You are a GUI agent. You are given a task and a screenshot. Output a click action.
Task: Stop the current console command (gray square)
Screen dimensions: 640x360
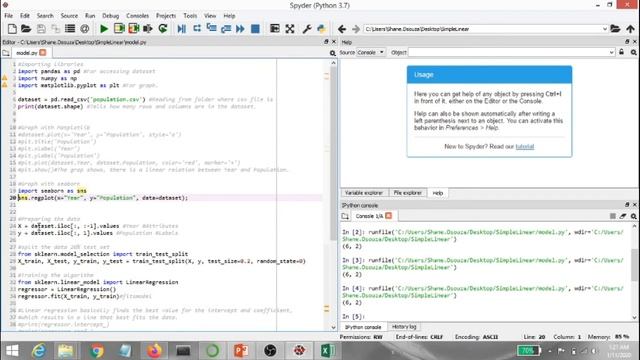pyautogui.click(x=613, y=216)
